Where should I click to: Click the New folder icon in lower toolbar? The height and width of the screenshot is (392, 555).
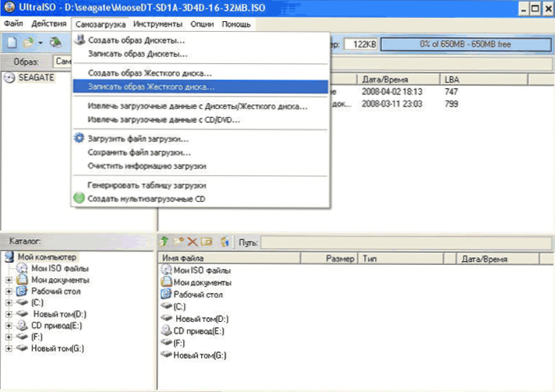[x=178, y=242]
